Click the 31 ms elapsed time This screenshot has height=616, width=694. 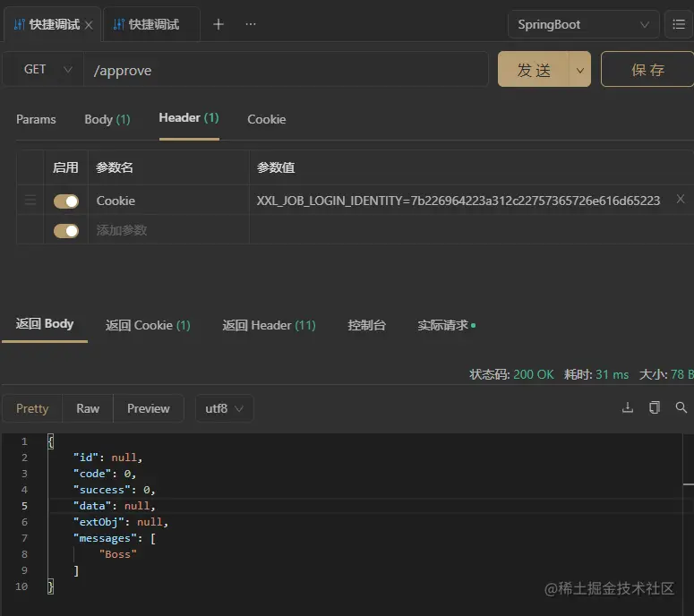(613, 375)
